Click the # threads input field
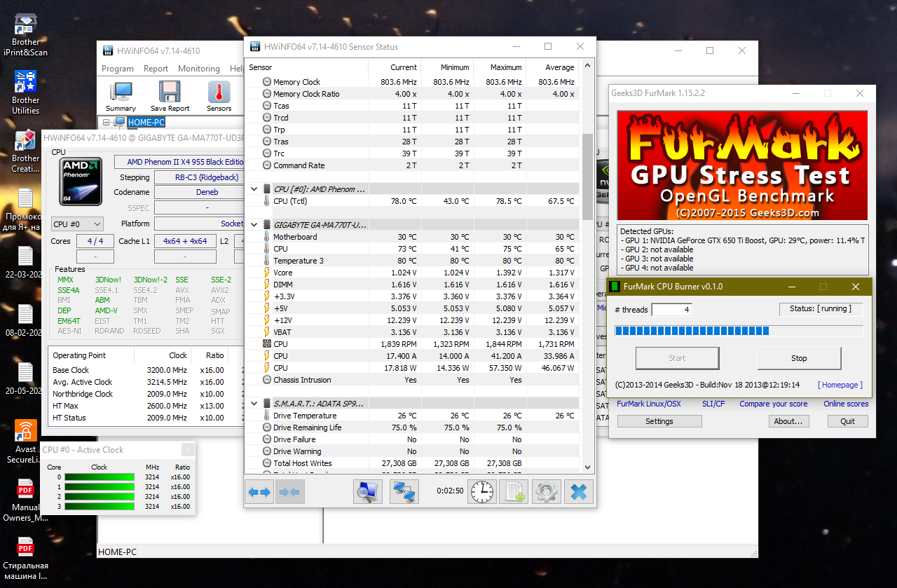The height and width of the screenshot is (588, 897). (x=671, y=310)
